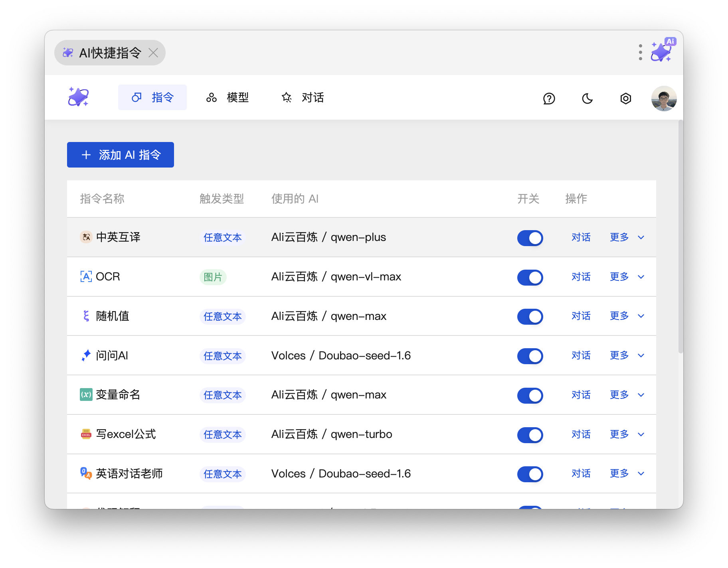Expand 更多 dropdown for 中英互译
The height and width of the screenshot is (568, 728).
(x=627, y=237)
